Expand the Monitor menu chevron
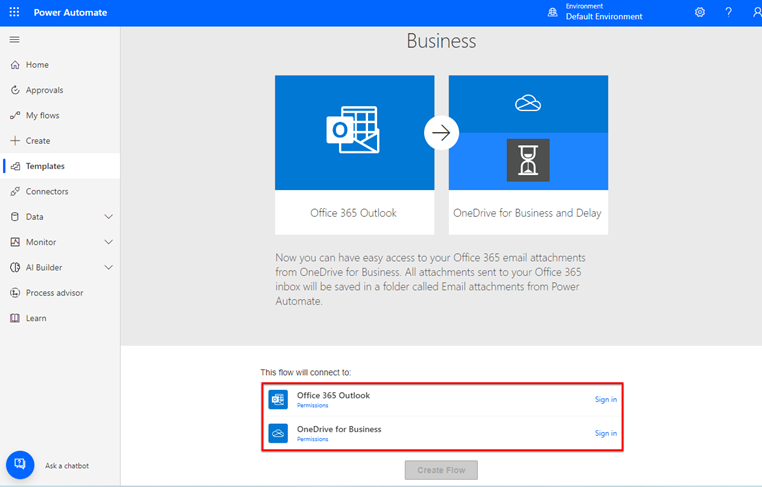The image size is (762, 487). tap(109, 242)
